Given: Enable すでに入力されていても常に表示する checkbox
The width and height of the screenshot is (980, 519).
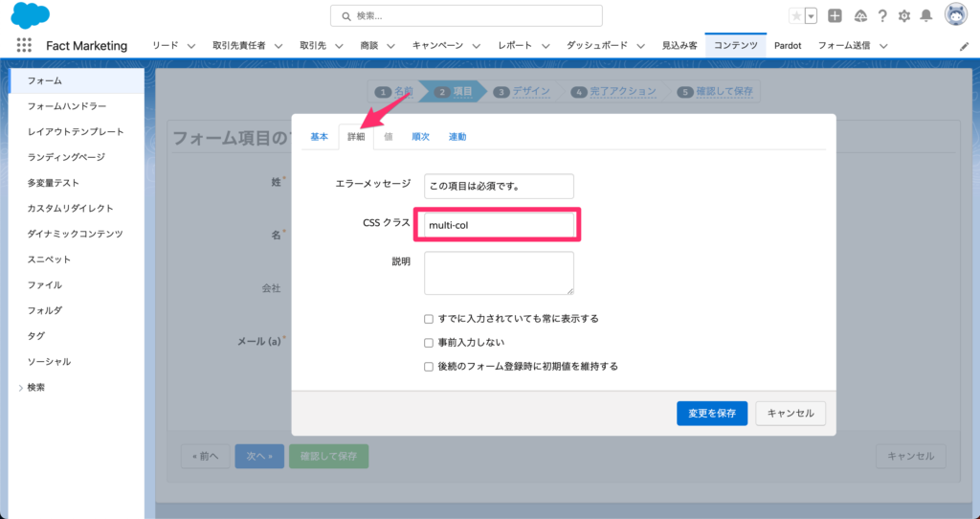Looking at the screenshot, I should coord(429,319).
